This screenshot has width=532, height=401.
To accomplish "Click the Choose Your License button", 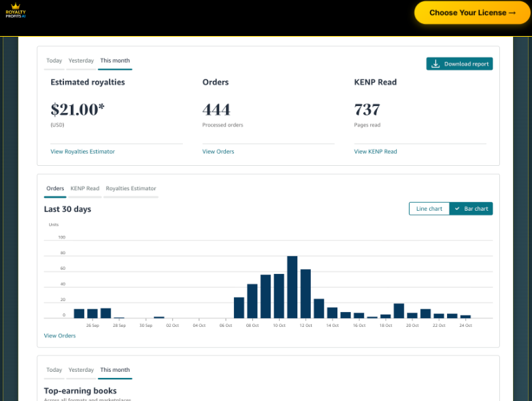I will coord(472,12).
